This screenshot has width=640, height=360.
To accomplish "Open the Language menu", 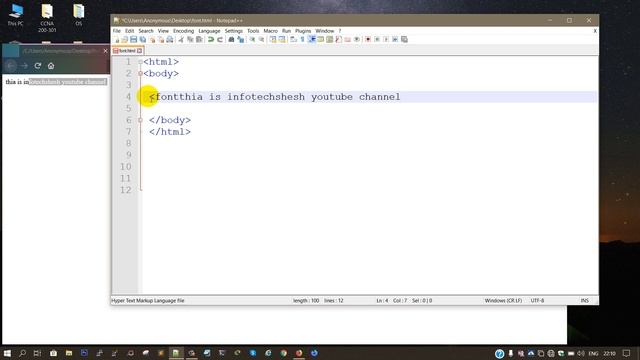I will coord(209,31).
